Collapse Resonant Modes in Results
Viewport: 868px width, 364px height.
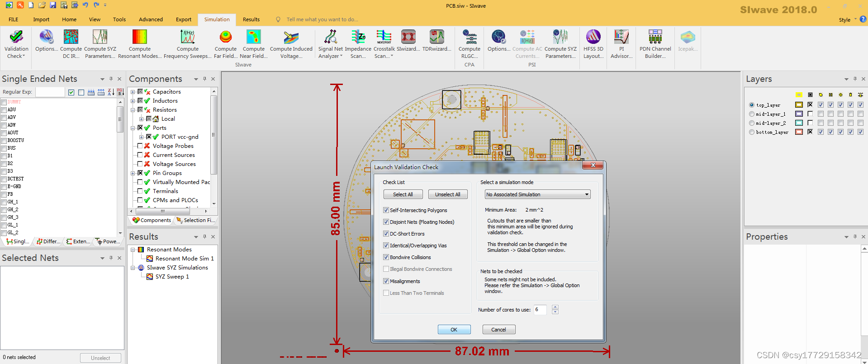point(133,250)
